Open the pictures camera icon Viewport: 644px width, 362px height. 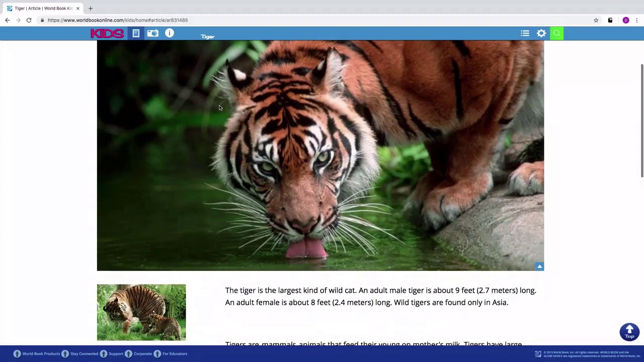click(152, 33)
